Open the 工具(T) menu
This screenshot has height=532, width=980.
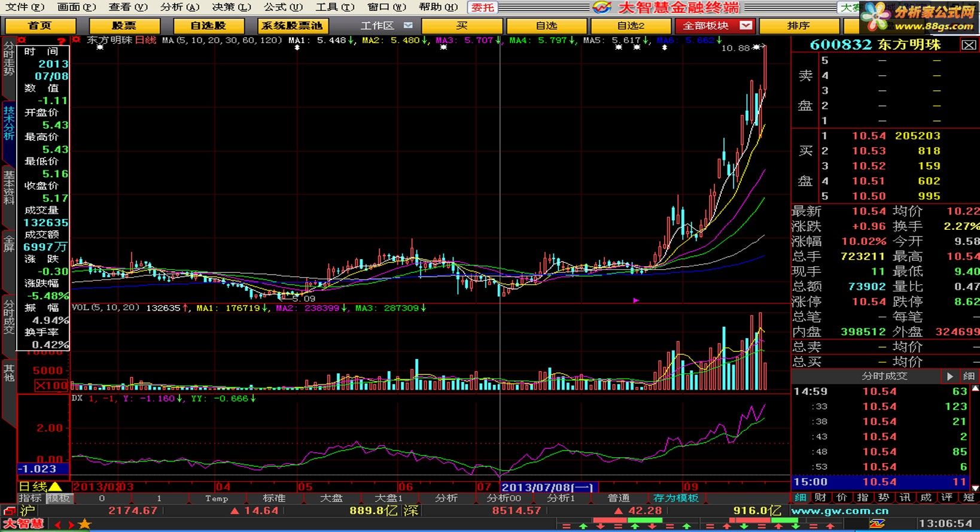click(x=335, y=7)
